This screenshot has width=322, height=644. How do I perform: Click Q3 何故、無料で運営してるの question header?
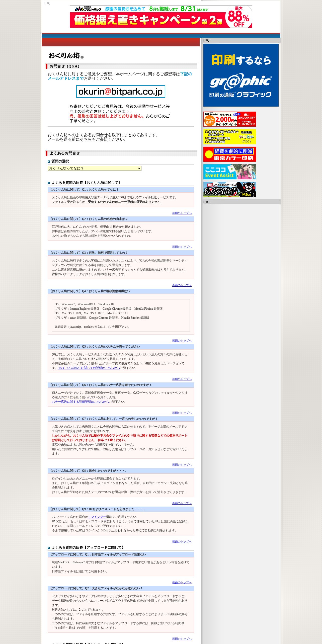pyautogui.click(x=121, y=253)
